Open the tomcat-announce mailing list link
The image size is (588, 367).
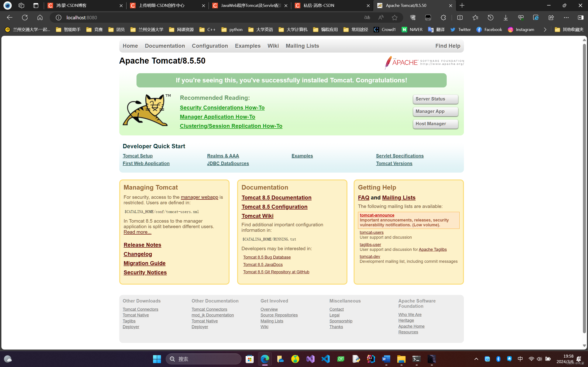(x=377, y=215)
